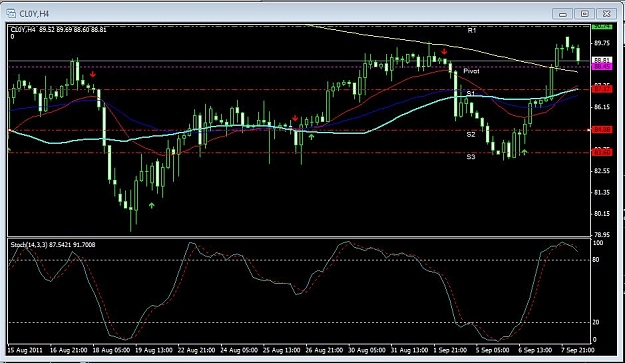Click the 6 Sep 13:00 time label
This screenshot has height=363, width=625.
535,350
